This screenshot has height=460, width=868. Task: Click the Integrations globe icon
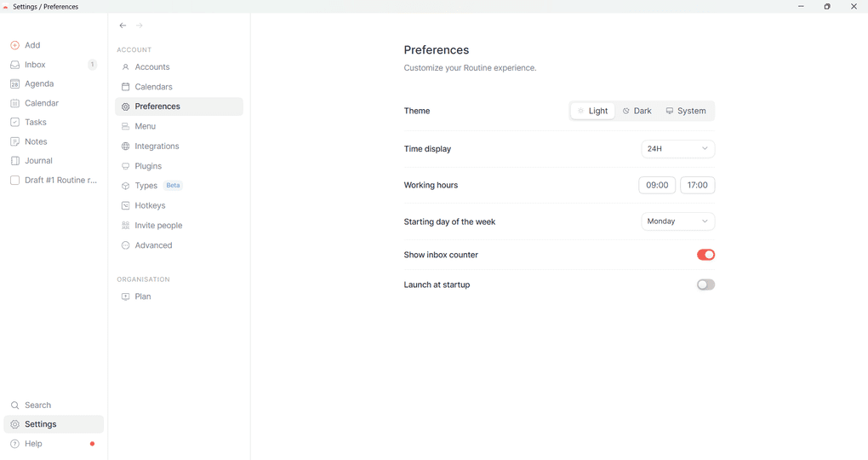click(x=126, y=147)
